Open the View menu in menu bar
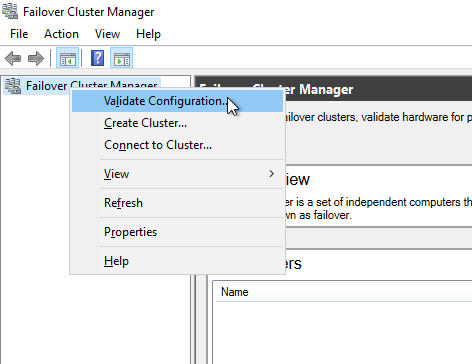The width and height of the screenshot is (472, 364). [x=107, y=34]
